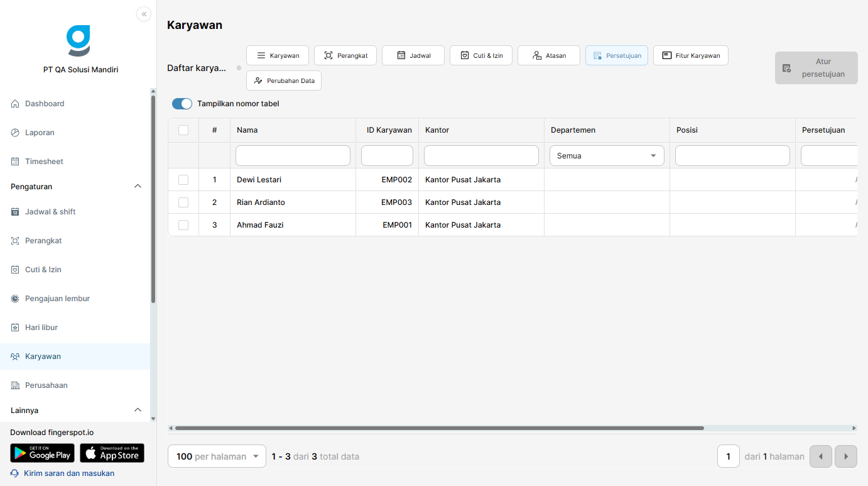
Task: Collapse the sidebar with the double-chevron icon
Action: (144, 14)
